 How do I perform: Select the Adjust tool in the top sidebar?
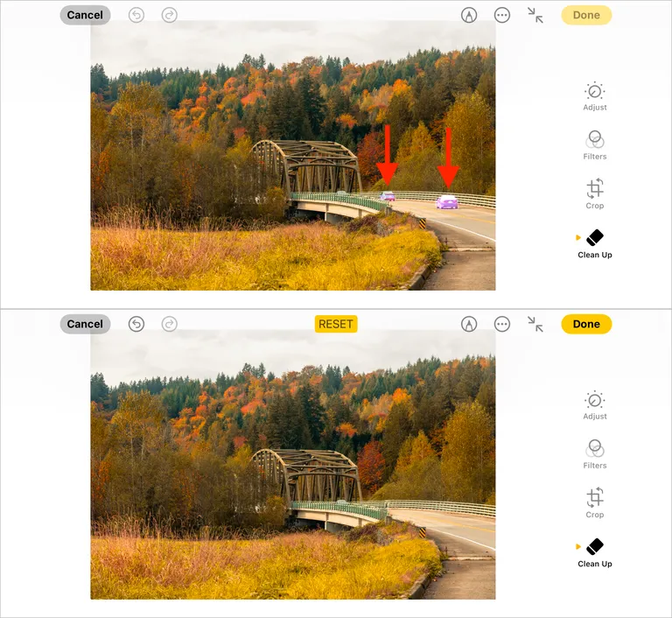(x=595, y=96)
